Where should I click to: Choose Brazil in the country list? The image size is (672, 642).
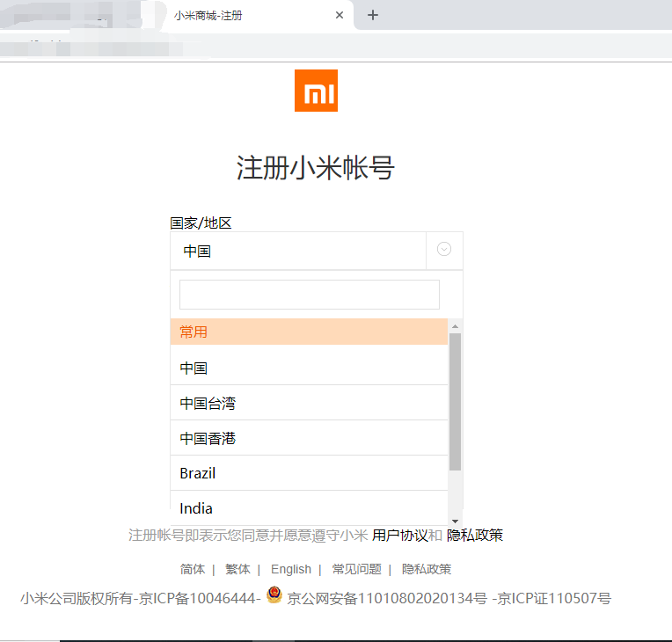tap(309, 473)
